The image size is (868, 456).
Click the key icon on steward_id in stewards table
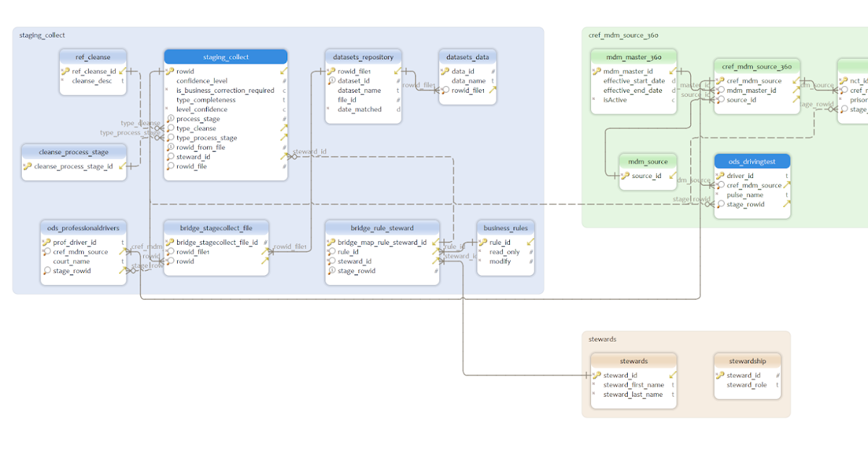597,375
